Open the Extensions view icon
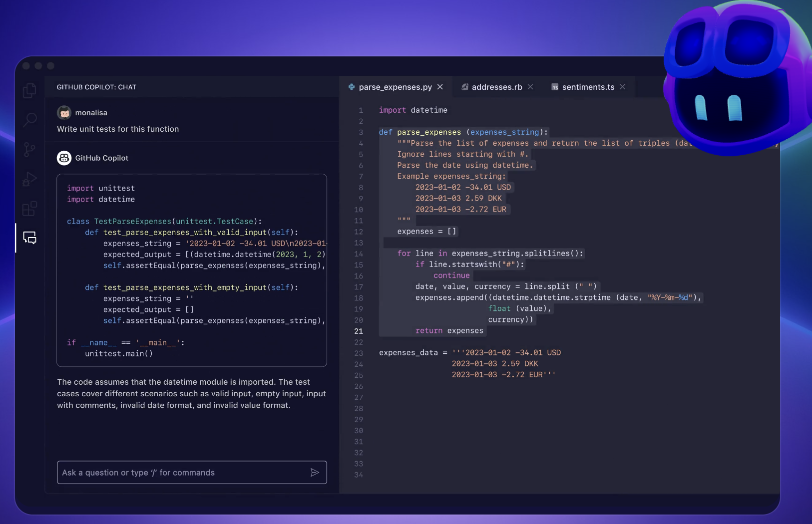 [x=29, y=208]
